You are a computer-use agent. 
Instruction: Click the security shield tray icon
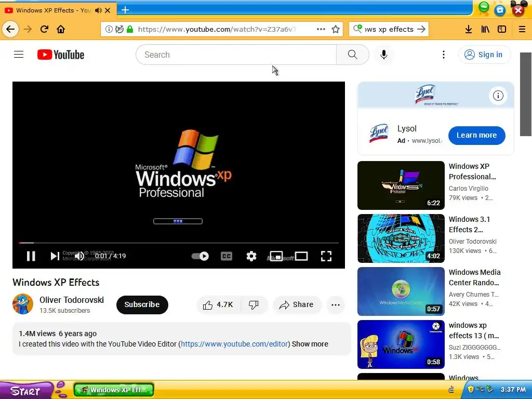coord(471,389)
